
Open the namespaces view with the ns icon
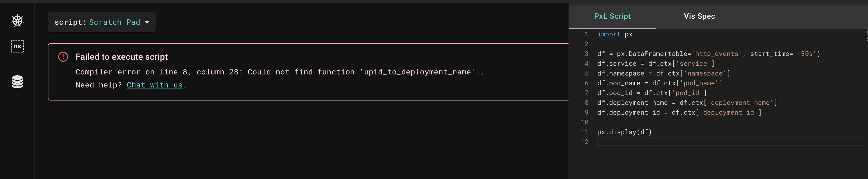[18, 46]
